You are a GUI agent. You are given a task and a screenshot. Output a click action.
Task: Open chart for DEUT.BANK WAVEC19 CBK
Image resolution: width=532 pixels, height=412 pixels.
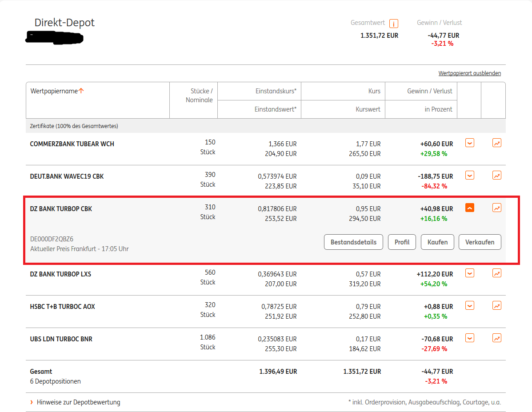click(x=496, y=176)
